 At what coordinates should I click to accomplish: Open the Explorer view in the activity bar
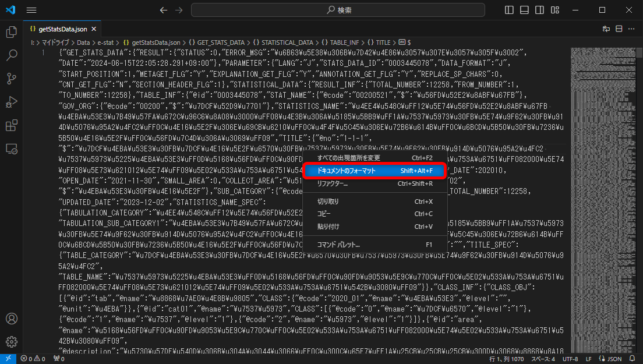pos(11,32)
